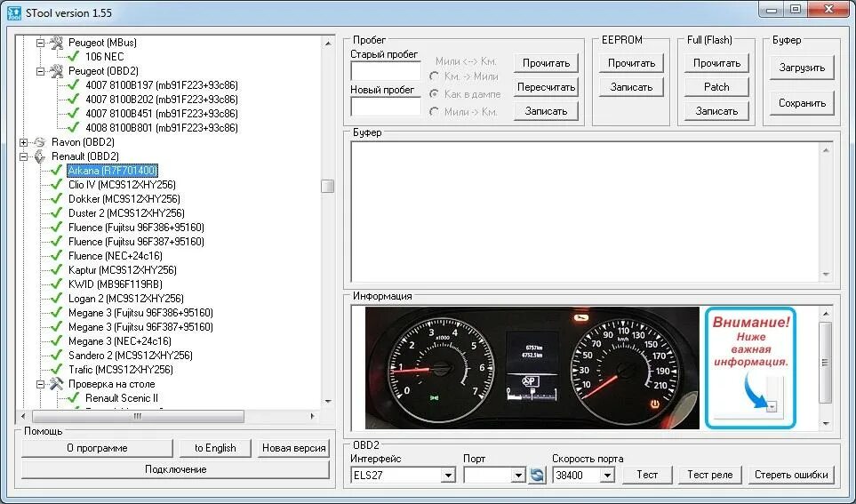Viewport: 856px width, 504px height.
Task: Click the Пересчитать button
Action: (x=546, y=87)
